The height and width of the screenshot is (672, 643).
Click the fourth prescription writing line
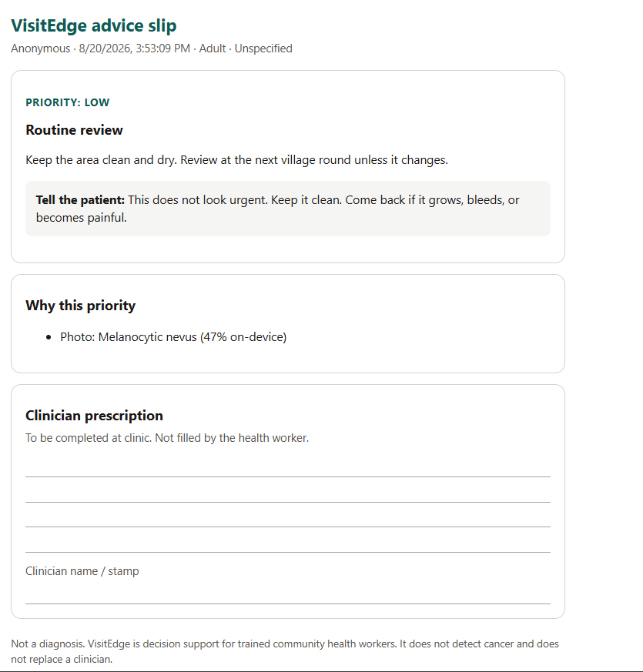click(288, 552)
